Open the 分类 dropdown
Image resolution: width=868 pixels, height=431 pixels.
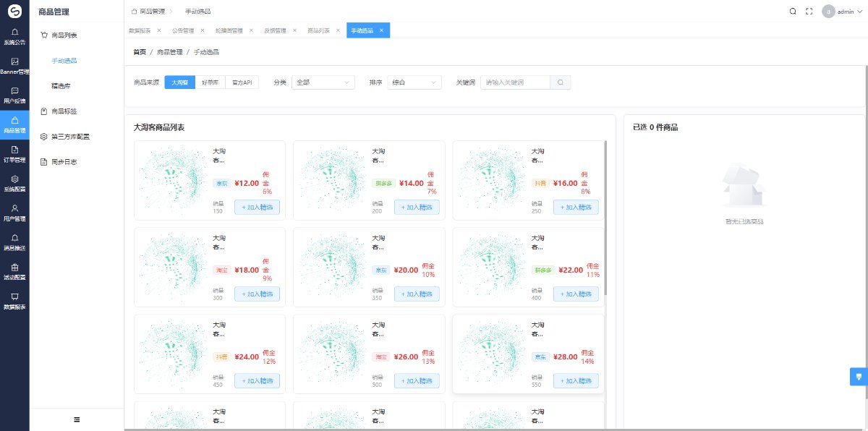[323, 82]
